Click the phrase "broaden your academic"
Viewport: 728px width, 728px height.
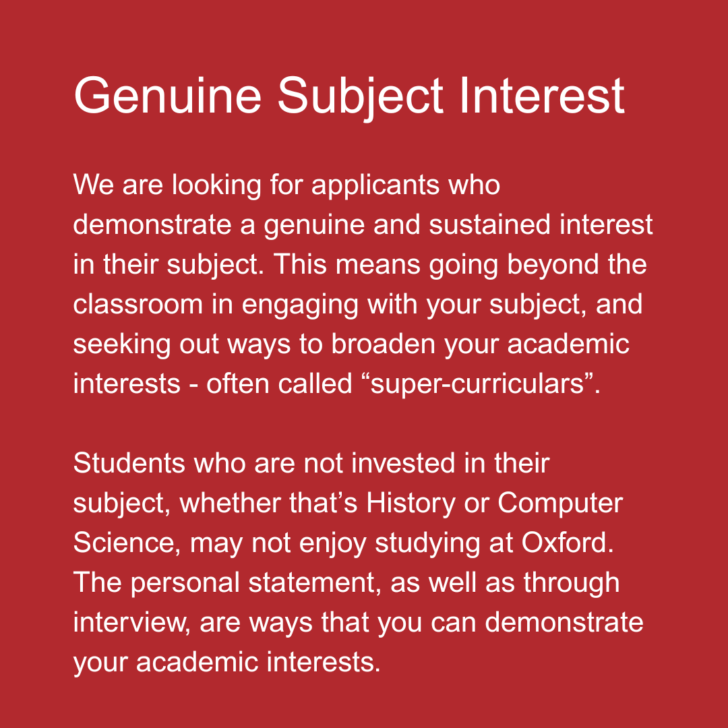(479, 344)
